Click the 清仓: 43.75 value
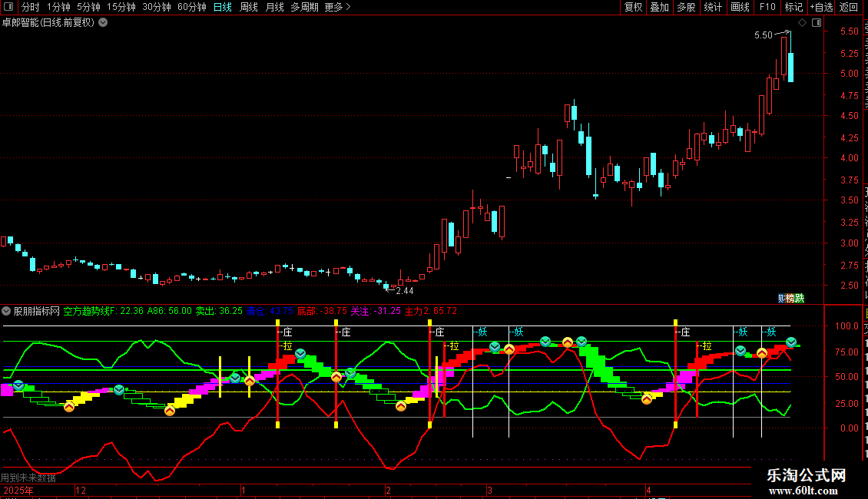 270,311
